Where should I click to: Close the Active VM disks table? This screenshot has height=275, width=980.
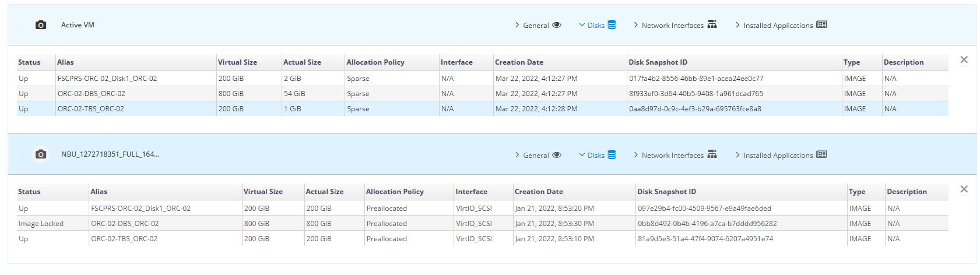[964, 60]
